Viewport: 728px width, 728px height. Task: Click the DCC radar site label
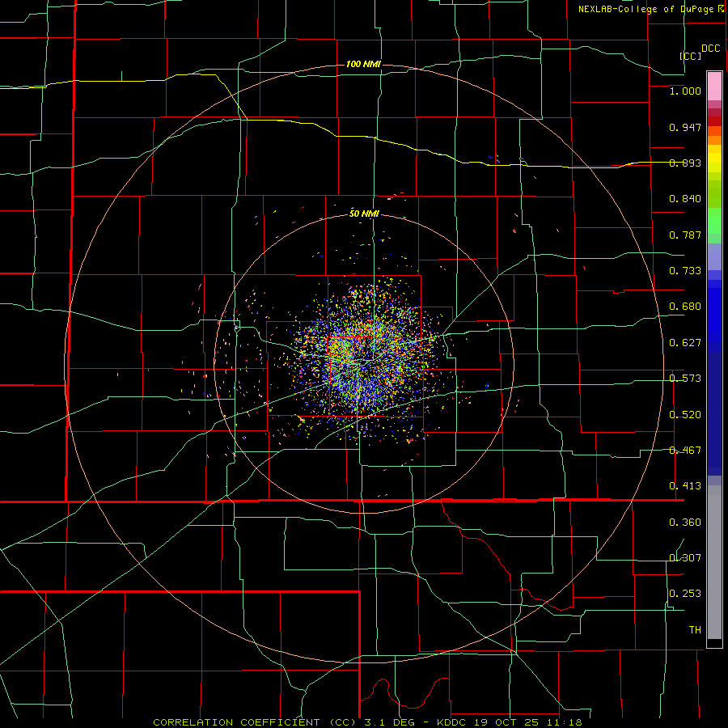click(710, 49)
